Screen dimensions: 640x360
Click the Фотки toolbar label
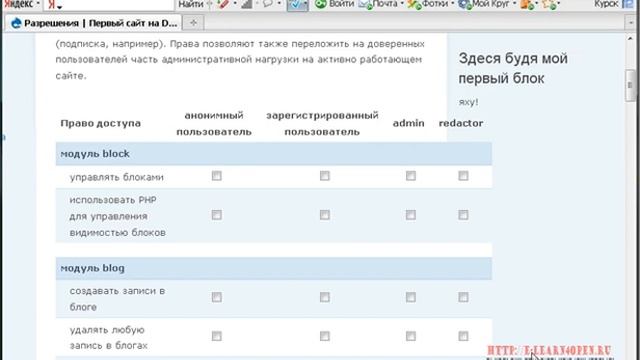click(435, 4)
